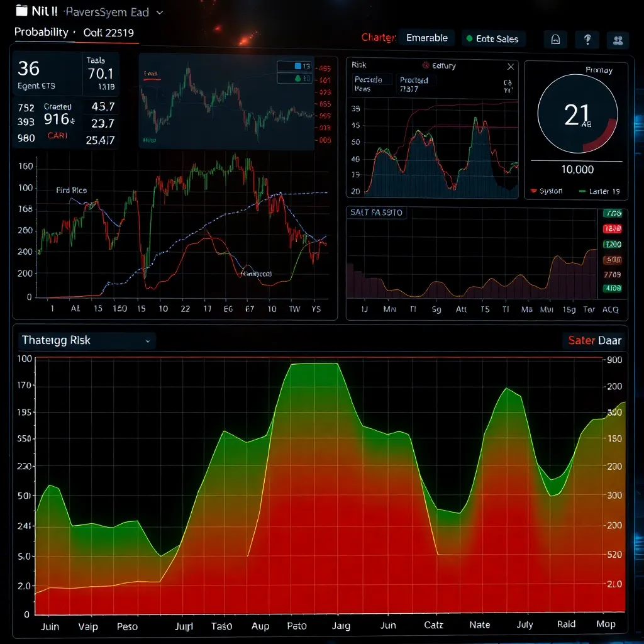
Task: Open the notifications bell icon
Action: (555, 40)
